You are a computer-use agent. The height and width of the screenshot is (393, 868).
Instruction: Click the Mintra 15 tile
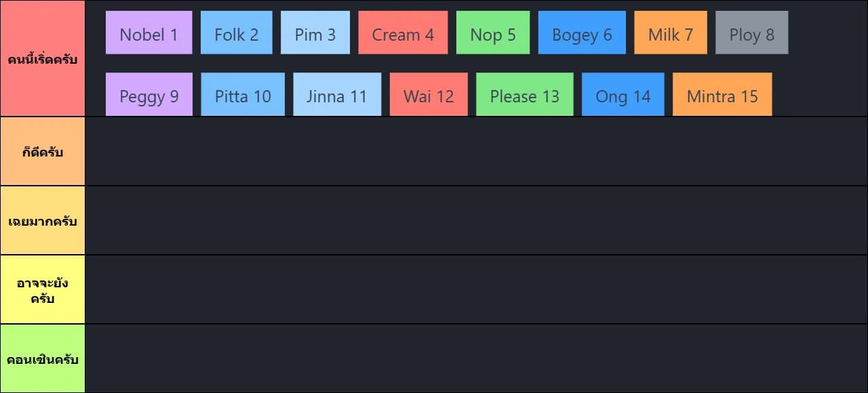tap(722, 95)
